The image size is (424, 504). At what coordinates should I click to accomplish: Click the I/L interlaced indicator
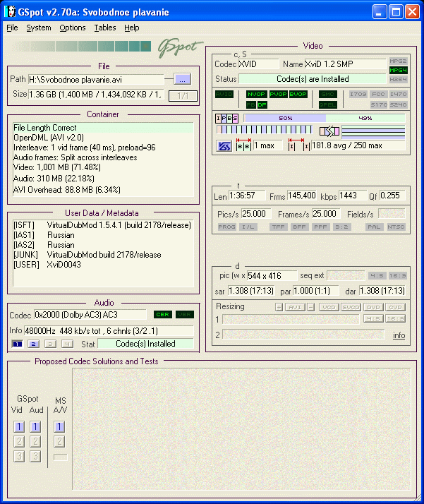click(248, 227)
